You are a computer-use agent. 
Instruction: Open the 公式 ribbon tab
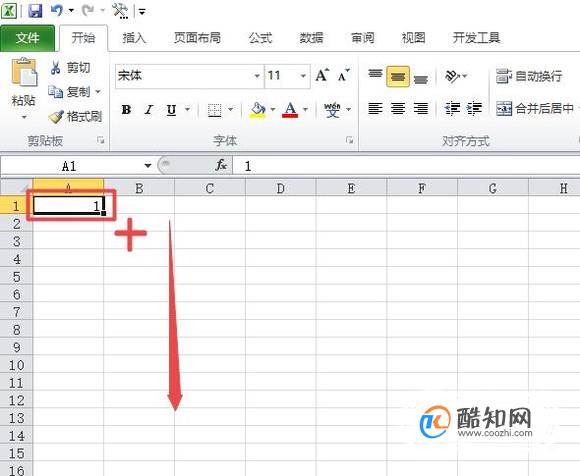(x=260, y=38)
